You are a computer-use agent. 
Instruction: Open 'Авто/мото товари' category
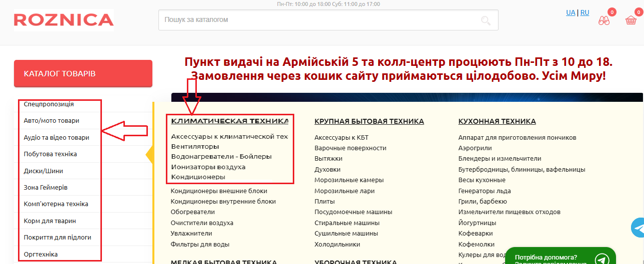pyautogui.click(x=51, y=121)
